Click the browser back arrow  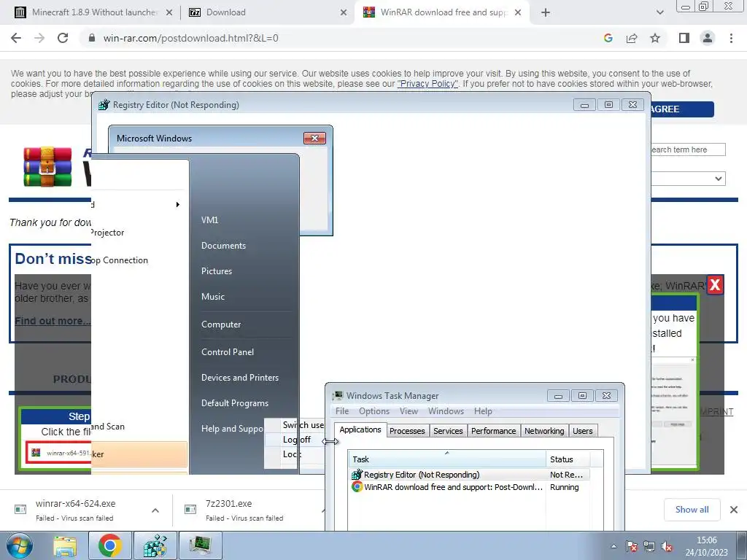16,38
